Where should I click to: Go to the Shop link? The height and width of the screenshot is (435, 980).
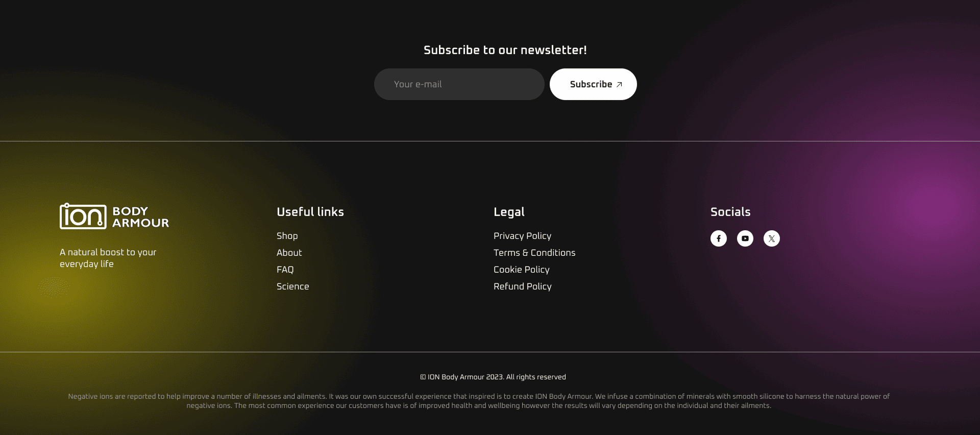pos(287,236)
